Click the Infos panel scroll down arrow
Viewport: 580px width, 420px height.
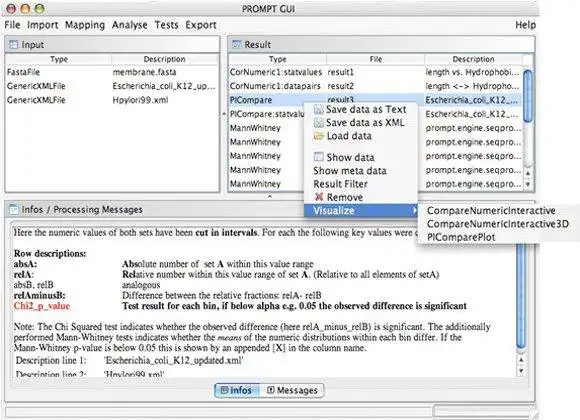[x=521, y=370]
